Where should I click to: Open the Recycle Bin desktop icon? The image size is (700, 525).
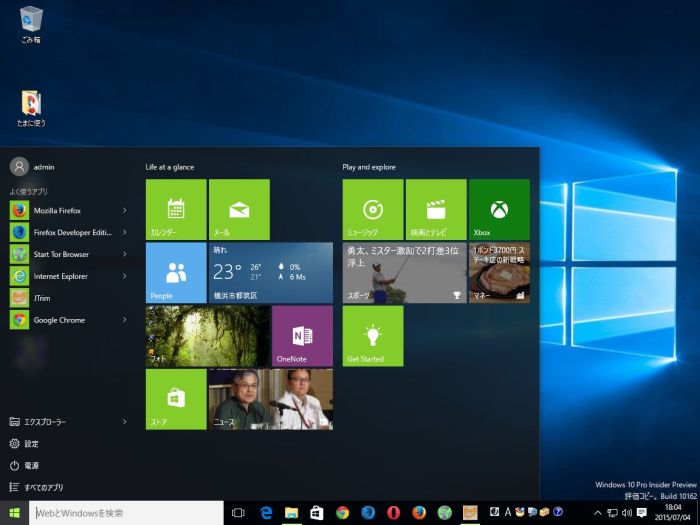coord(31,22)
